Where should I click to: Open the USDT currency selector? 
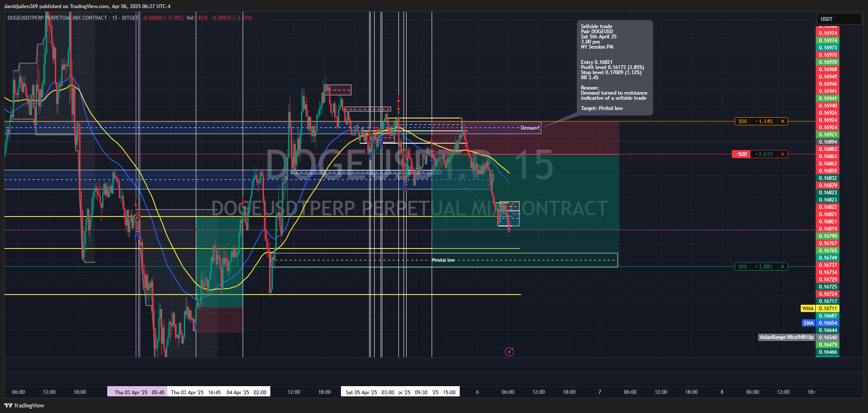click(x=839, y=19)
